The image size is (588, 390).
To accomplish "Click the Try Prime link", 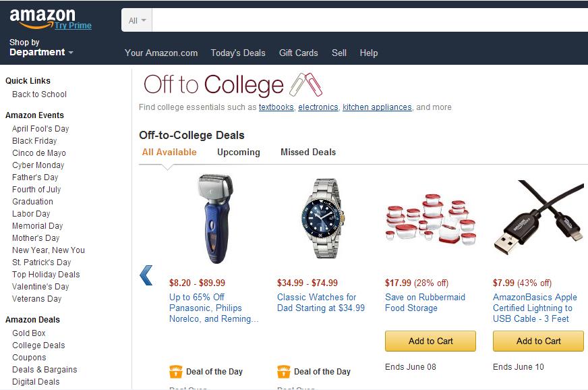I will coord(73,26).
